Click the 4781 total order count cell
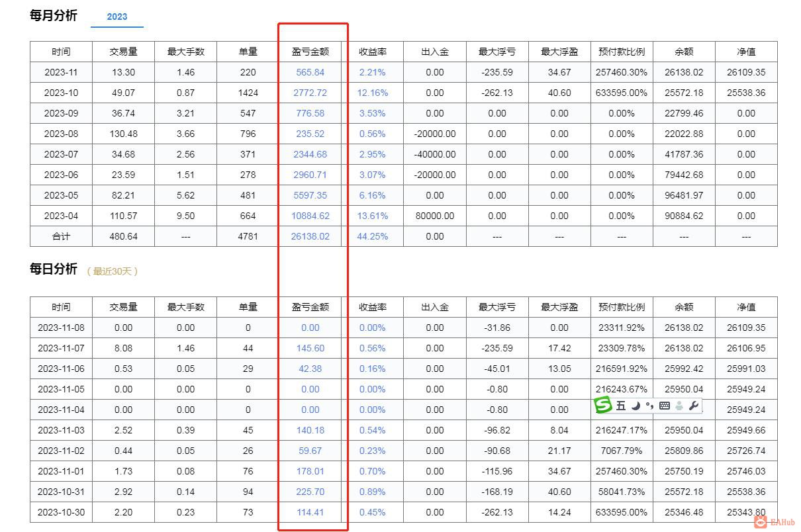 click(x=248, y=236)
